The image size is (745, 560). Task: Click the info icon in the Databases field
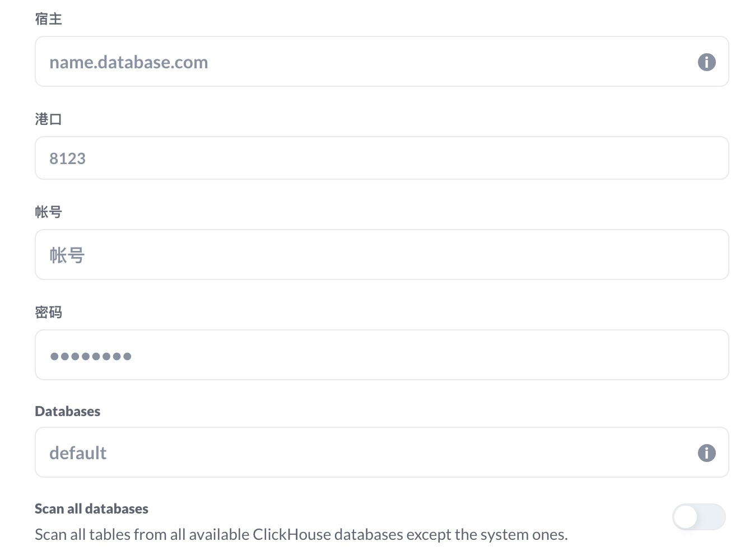tap(706, 452)
